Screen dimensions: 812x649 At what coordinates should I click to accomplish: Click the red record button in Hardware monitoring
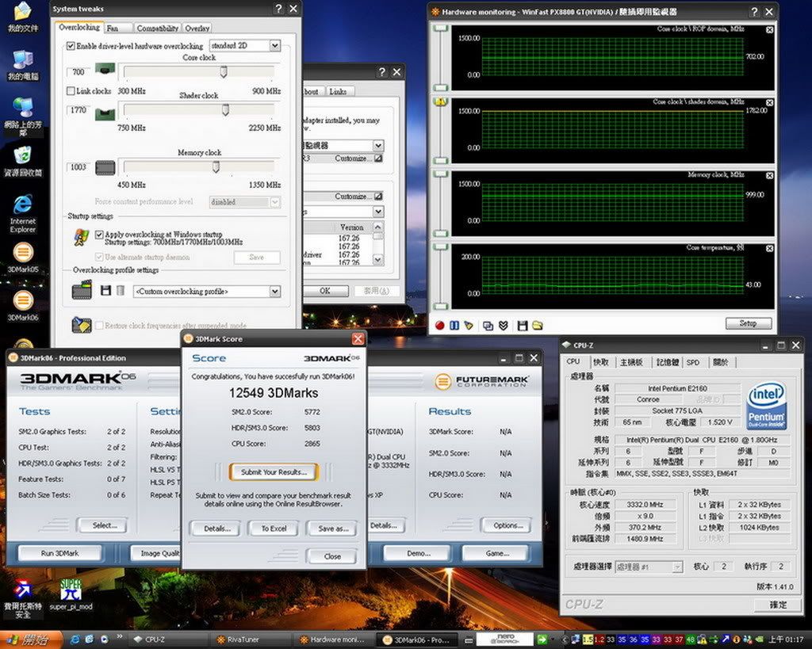[440, 325]
